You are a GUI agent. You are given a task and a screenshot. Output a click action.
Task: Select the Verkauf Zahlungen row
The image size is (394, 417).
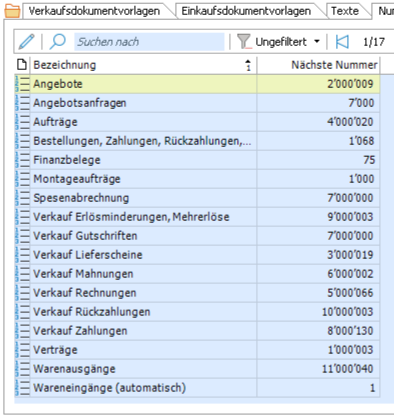[197, 331]
